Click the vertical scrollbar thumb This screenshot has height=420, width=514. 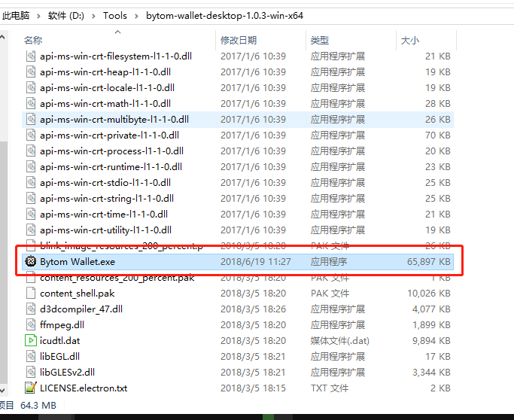pos(3,262)
